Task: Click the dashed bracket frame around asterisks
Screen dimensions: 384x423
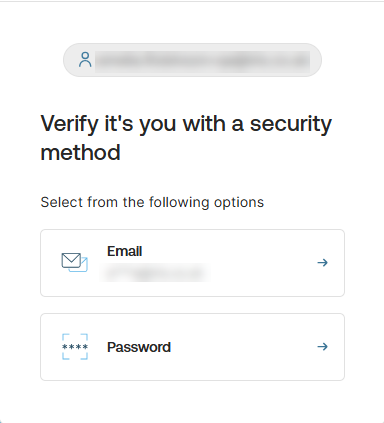Action: pyautogui.click(x=75, y=347)
